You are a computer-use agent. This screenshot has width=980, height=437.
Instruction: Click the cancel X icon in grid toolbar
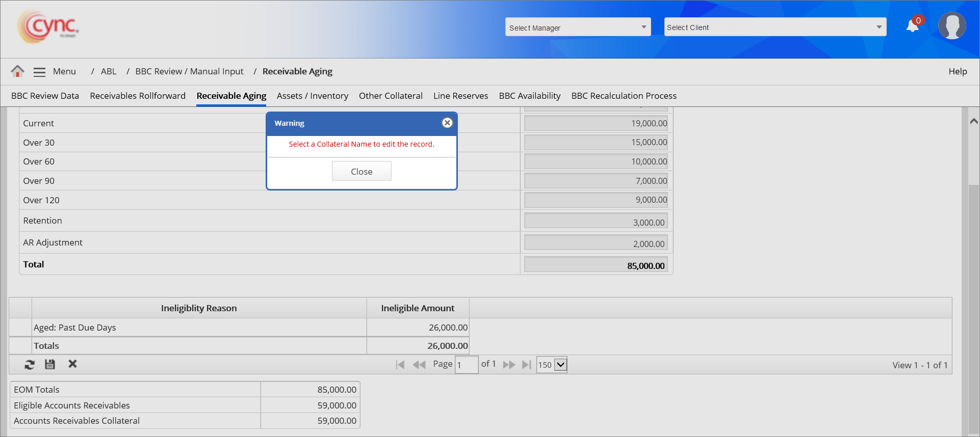[72, 364]
